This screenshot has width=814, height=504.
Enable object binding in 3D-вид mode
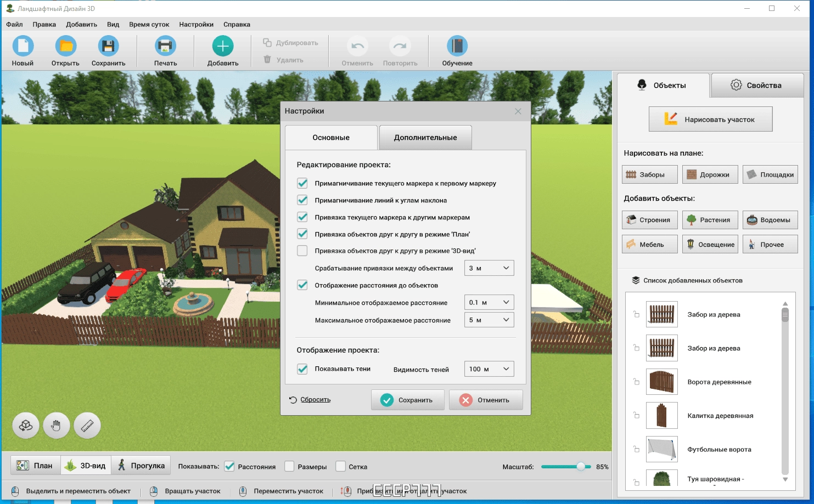pyautogui.click(x=302, y=251)
